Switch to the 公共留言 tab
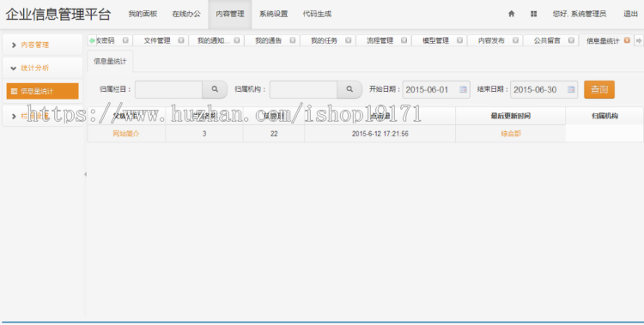This screenshot has height=325, width=644. [x=547, y=40]
